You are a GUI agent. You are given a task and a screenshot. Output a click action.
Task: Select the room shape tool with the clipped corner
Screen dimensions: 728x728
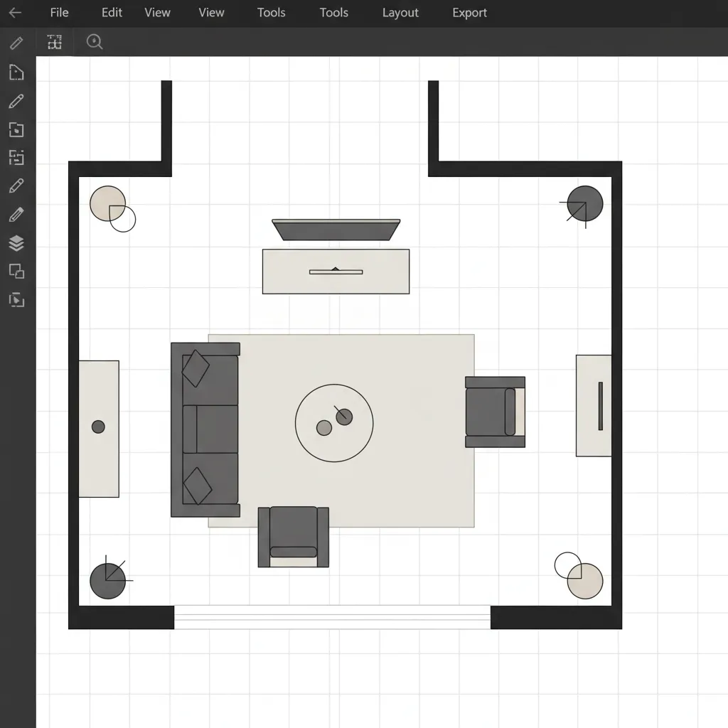pyautogui.click(x=16, y=73)
